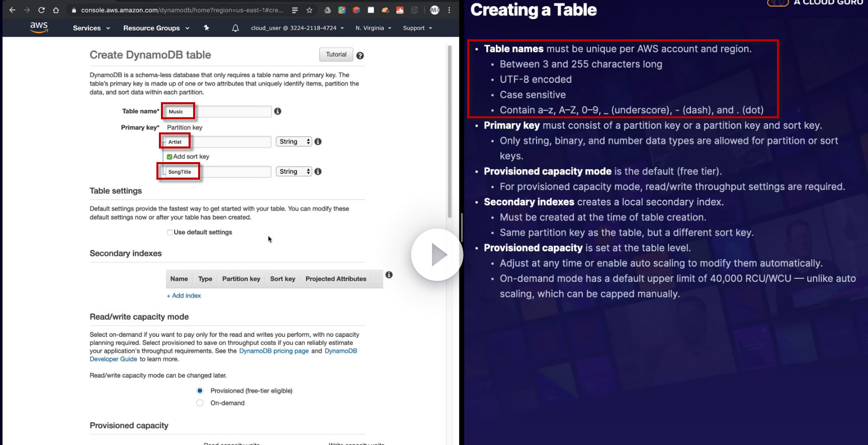Click the sort key field containing SongTitle
Image resolution: width=868 pixels, height=445 pixels.
click(218, 172)
